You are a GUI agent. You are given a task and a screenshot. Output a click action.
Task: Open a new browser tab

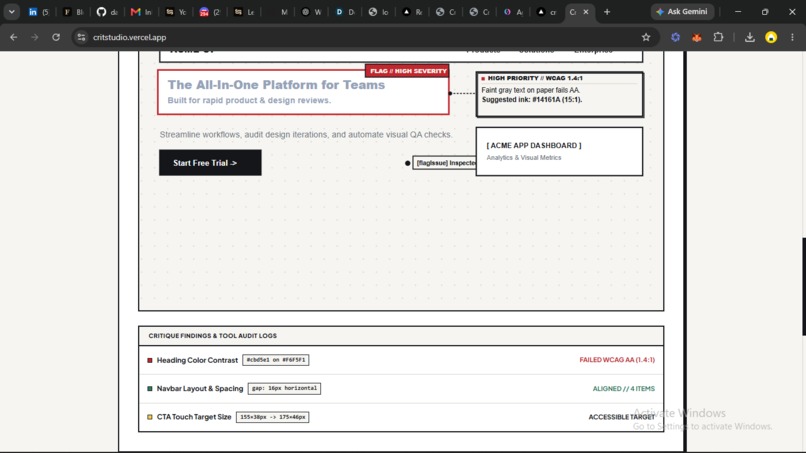pos(607,12)
